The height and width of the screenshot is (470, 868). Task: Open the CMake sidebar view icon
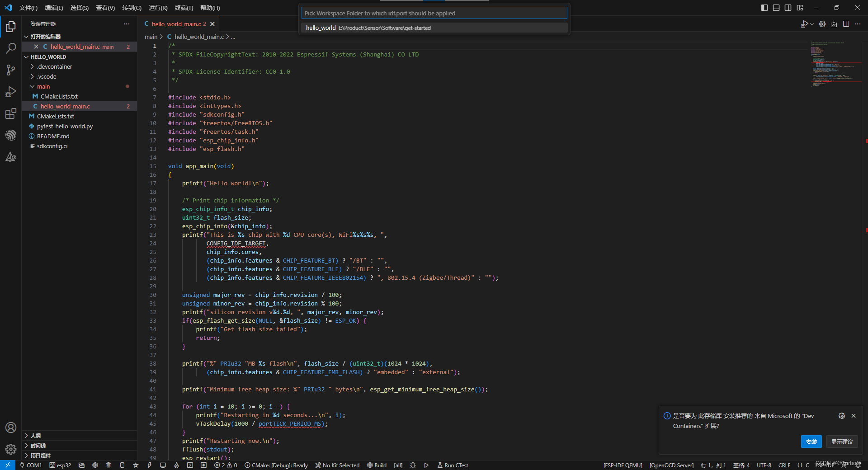(11, 157)
